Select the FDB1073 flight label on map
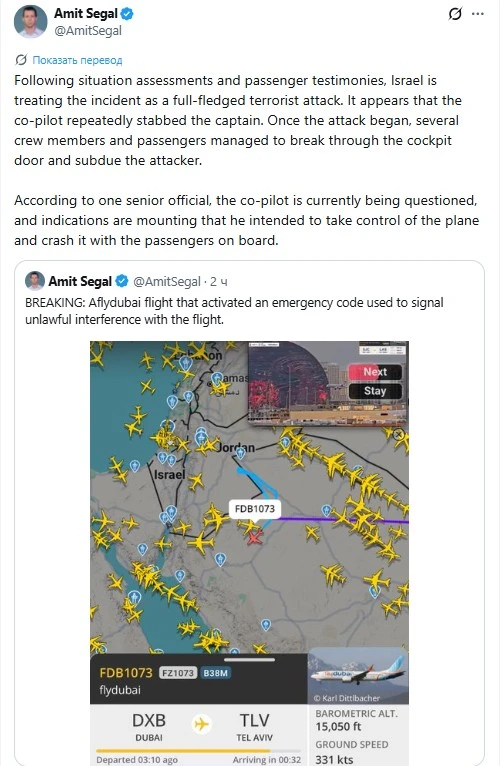 254,509
